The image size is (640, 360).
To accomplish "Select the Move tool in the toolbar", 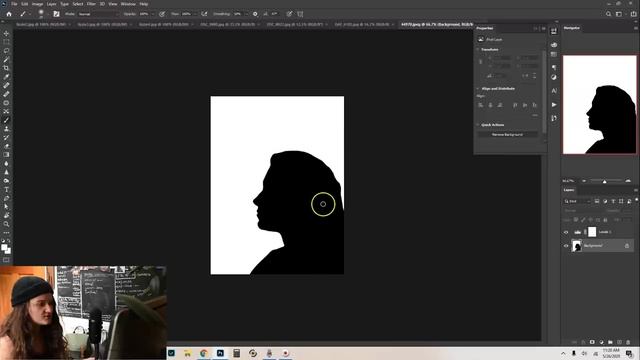I will pos(6,33).
